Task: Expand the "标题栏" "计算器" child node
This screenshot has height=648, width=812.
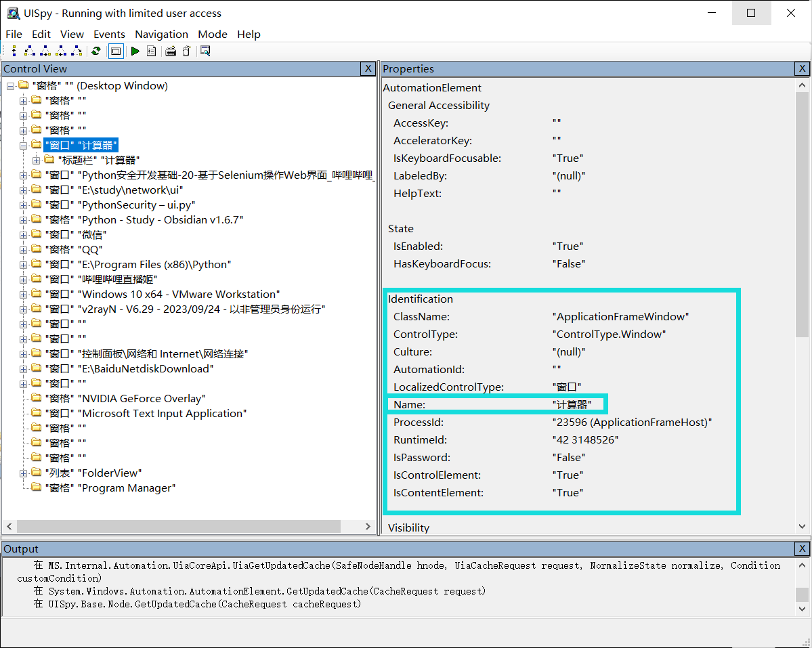Action: coord(37,160)
